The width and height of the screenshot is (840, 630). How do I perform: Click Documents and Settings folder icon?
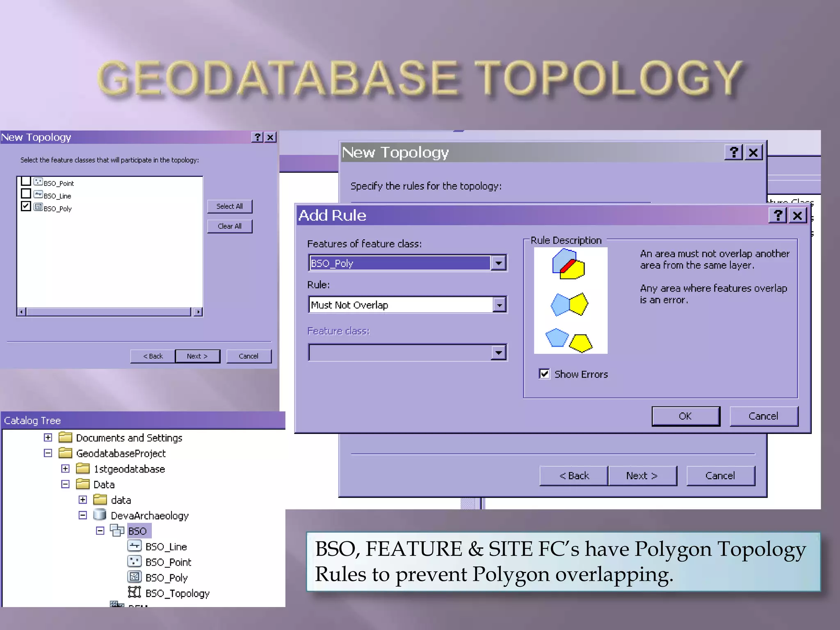coord(65,437)
